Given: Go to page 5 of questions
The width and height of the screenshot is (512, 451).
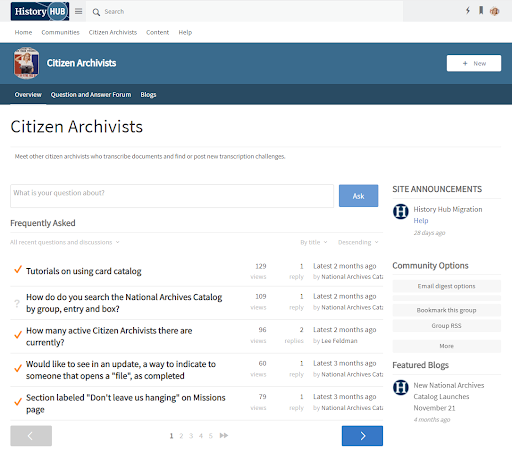Looking at the screenshot, I should 210,436.
